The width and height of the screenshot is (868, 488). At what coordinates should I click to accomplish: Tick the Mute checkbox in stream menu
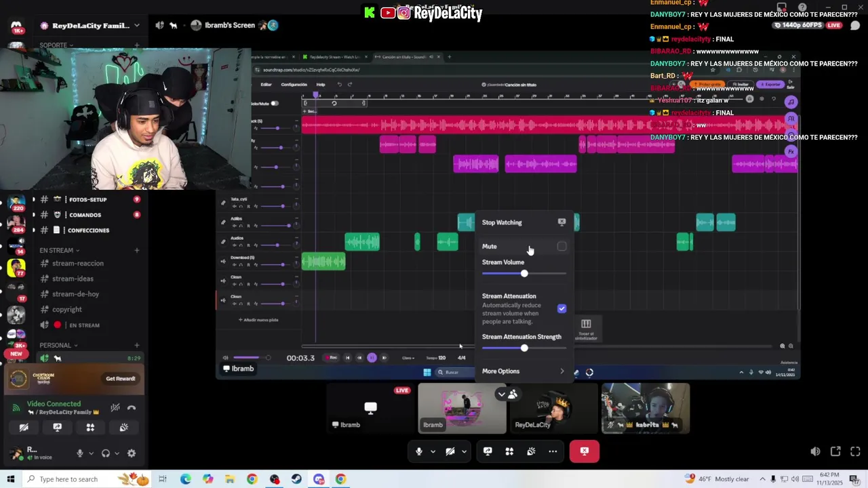(x=561, y=247)
